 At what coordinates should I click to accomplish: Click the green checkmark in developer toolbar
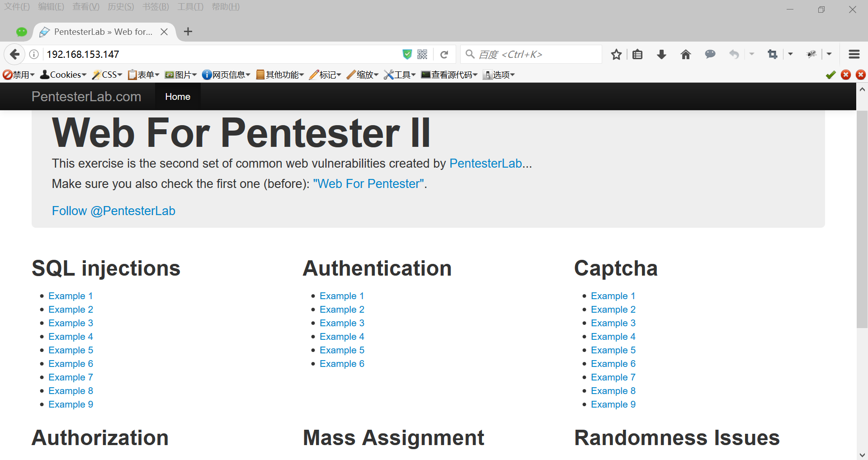pyautogui.click(x=830, y=75)
